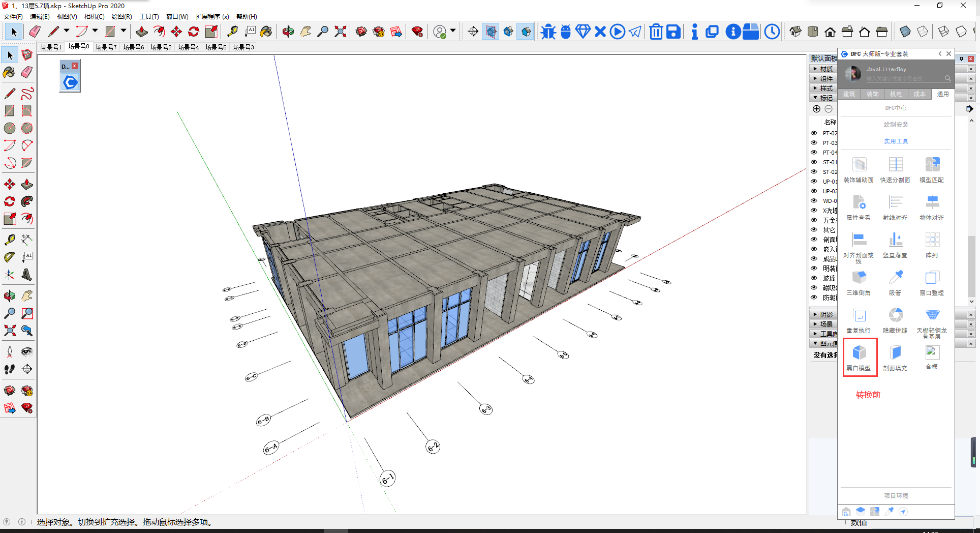Click the DFC keyword search field

point(895,79)
